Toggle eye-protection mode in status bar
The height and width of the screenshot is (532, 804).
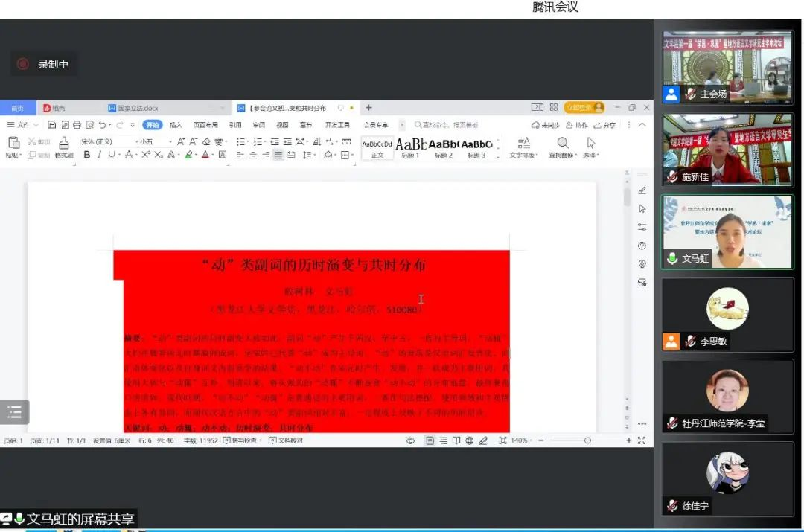(410, 440)
